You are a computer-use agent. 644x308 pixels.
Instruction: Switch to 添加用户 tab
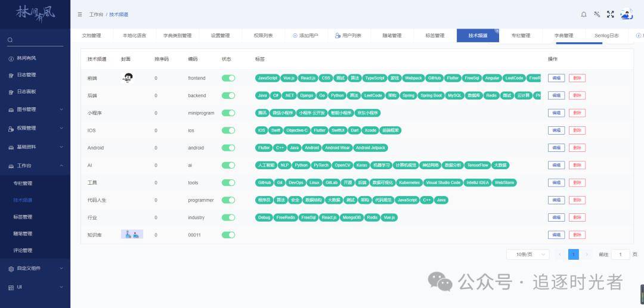(306, 36)
